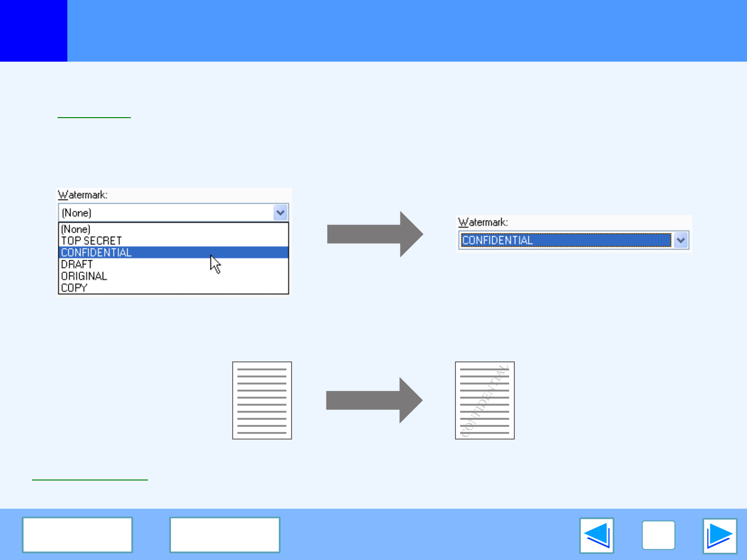The width and height of the screenshot is (747, 560).
Task: Click the selected CONFIDENTIAL field in right combo box
Action: 565,240
